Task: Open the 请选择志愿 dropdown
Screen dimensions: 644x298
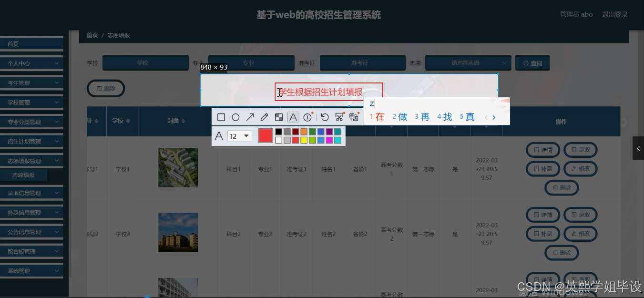Action: click(468, 63)
